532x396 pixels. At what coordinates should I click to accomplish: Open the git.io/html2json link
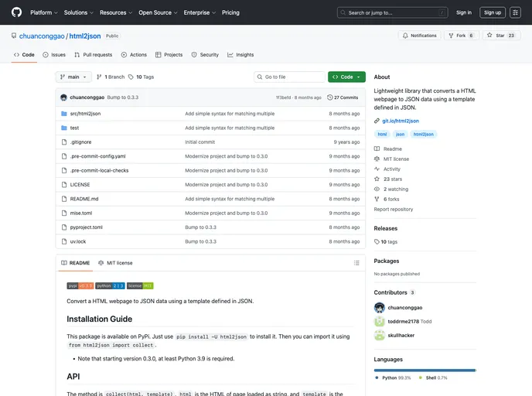pos(401,121)
